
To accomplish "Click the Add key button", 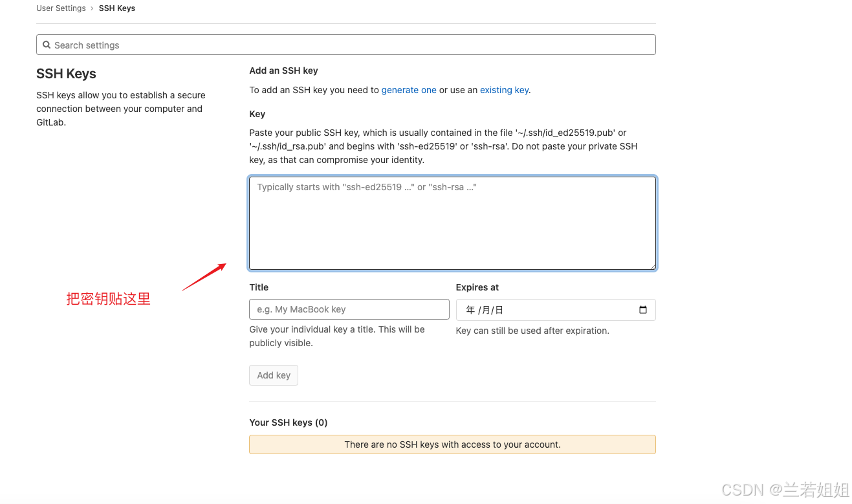I will [273, 375].
